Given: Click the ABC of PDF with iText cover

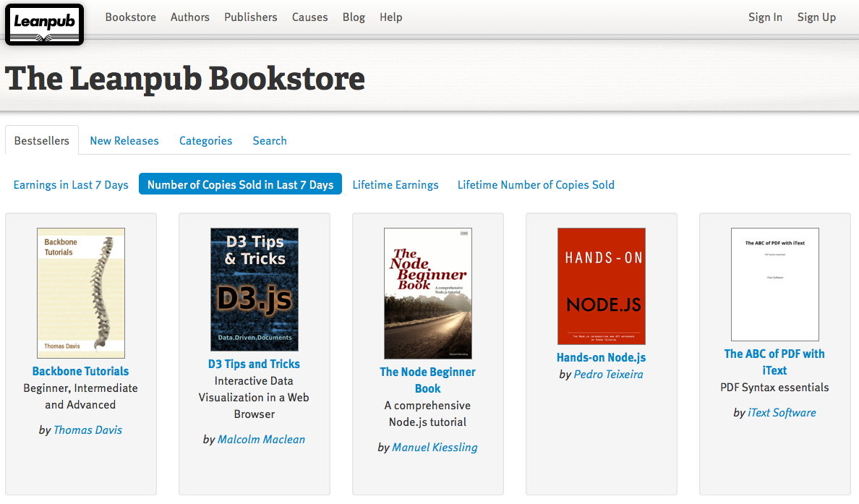Looking at the screenshot, I should [x=774, y=284].
